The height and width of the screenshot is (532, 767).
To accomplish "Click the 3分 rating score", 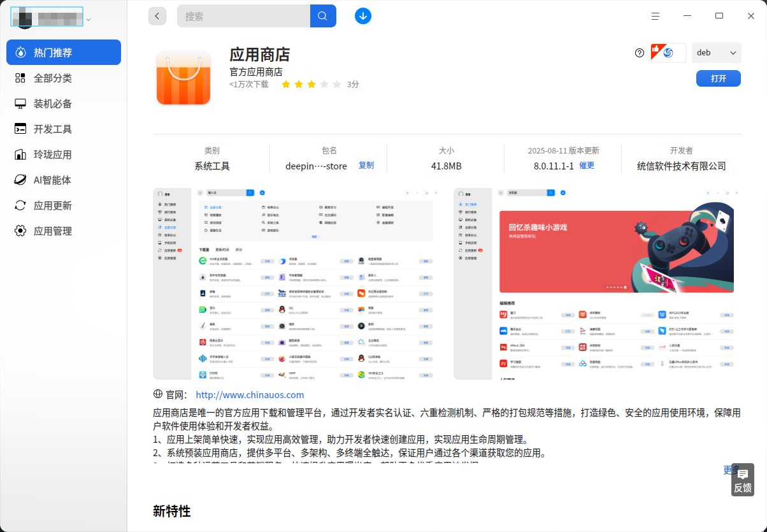I will [353, 84].
